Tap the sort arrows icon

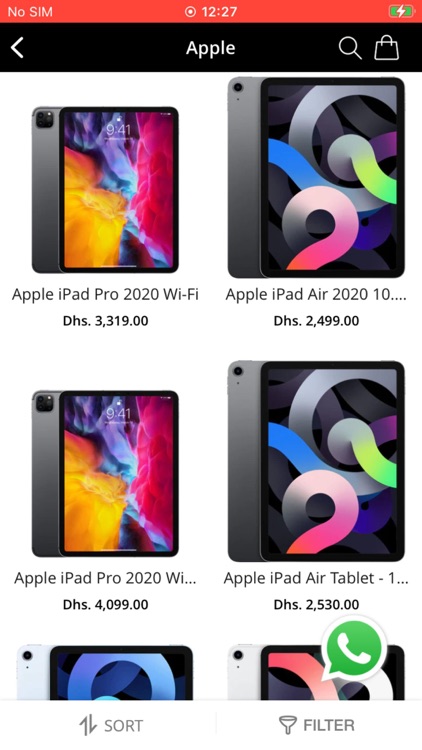[x=88, y=725]
